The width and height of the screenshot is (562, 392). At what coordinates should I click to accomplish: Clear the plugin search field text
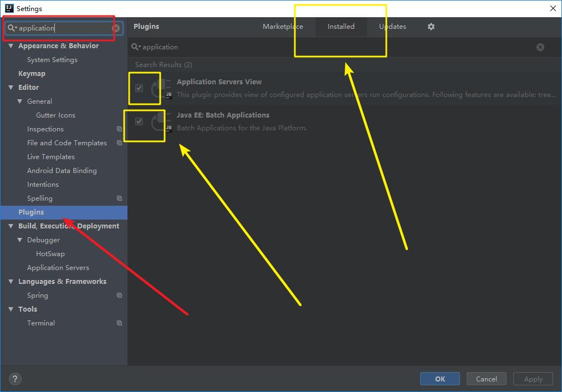540,47
